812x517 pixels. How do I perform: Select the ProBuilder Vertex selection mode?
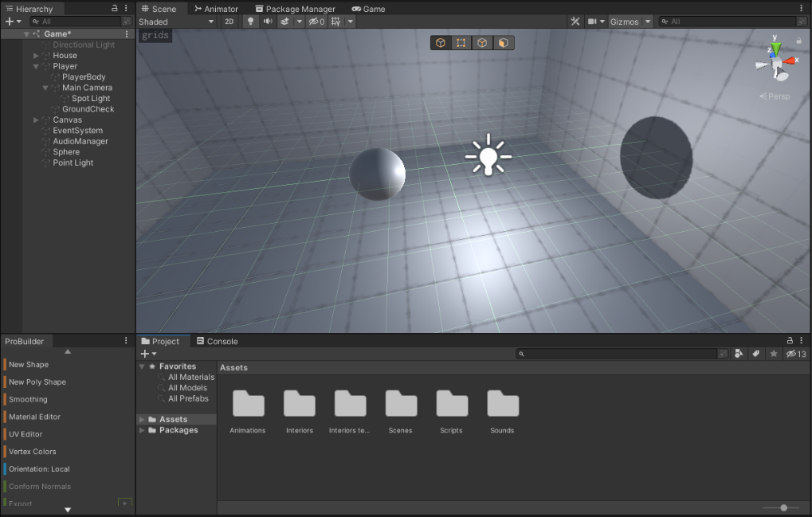pos(461,43)
